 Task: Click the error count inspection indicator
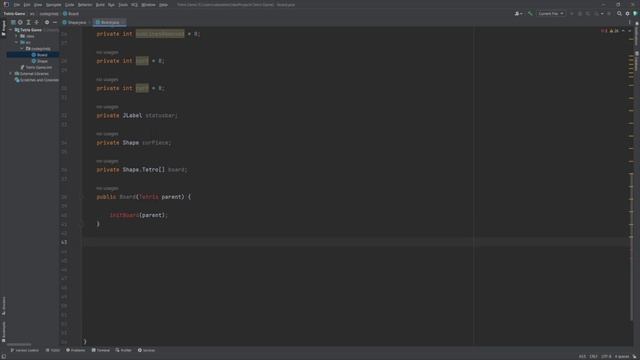pyautogui.click(x=604, y=31)
